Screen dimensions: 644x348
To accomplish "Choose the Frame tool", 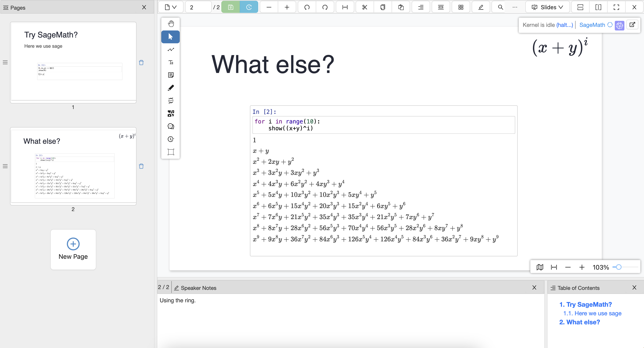I will pyautogui.click(x=171, y=152).
